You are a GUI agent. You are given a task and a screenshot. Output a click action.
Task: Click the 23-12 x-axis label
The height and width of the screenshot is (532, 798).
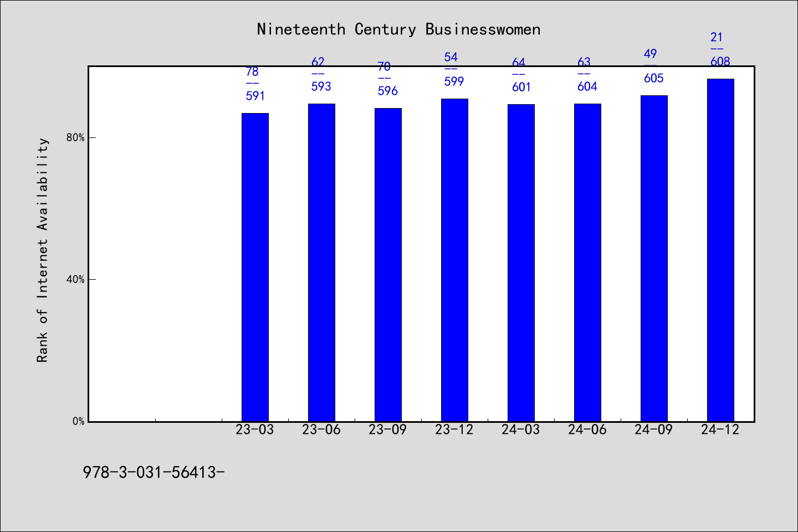coord(454,429)
